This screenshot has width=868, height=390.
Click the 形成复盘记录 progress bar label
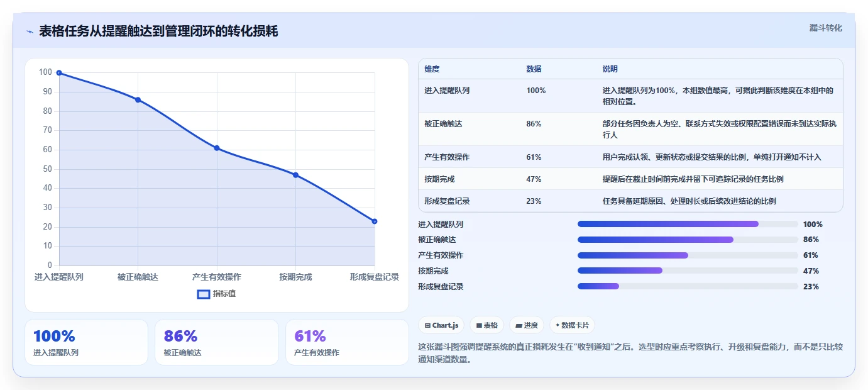pos(441,286)
